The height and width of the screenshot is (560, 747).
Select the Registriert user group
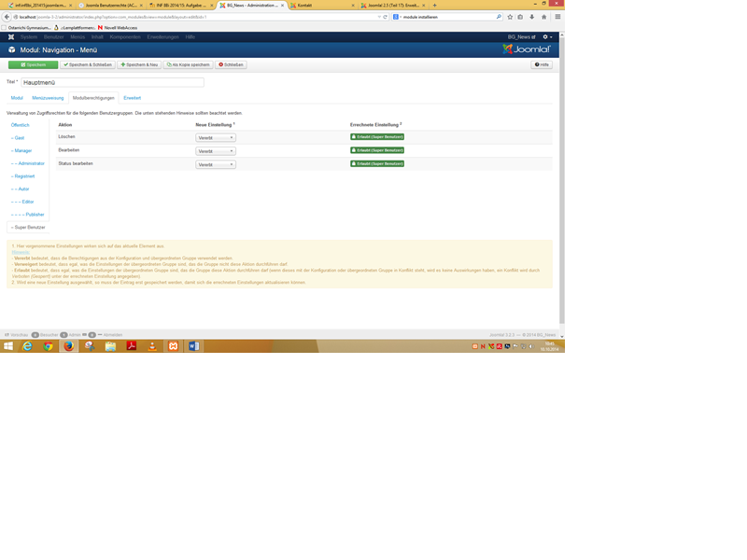(22, 176)
